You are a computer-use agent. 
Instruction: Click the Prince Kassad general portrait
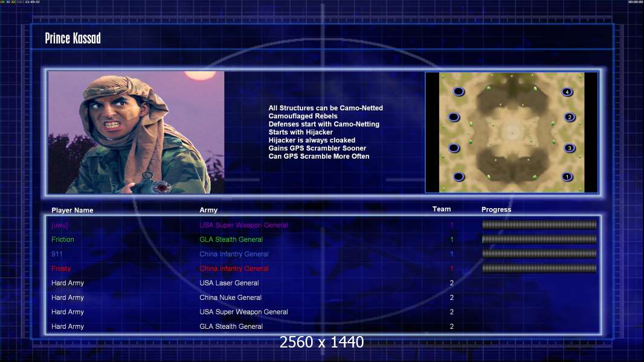[137, 132]
